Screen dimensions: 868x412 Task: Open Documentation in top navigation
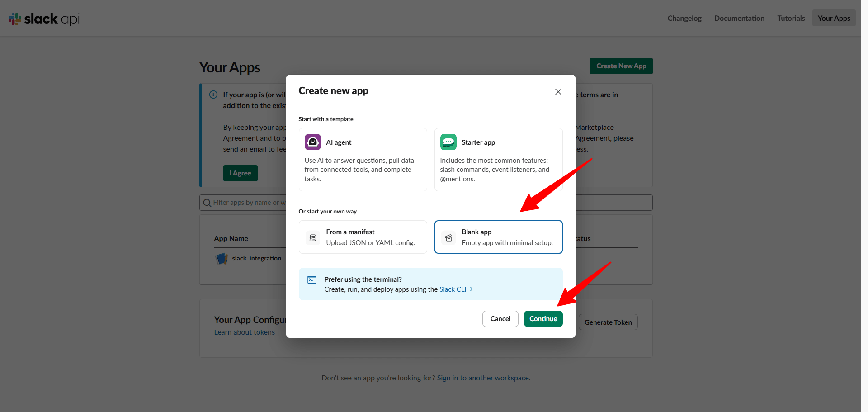739,18
